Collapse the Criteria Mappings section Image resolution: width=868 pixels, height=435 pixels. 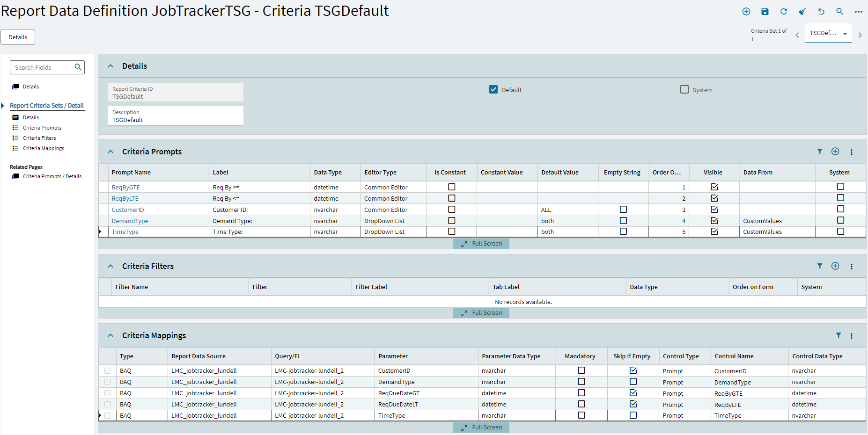click(110, 335)
